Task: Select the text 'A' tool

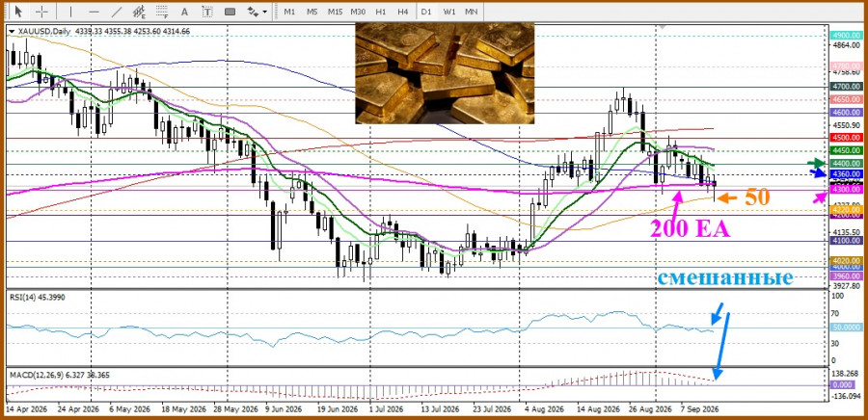Action: (x=184, y=11)
